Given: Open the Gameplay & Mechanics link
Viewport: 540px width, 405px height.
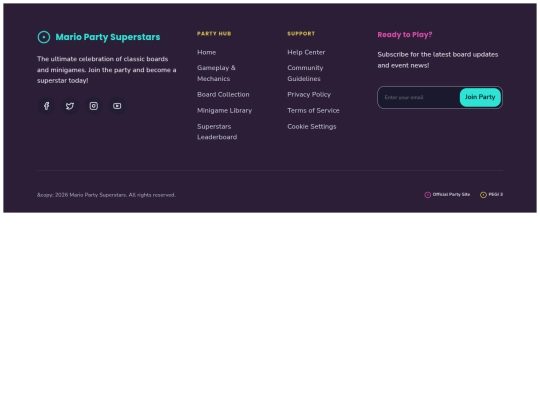Looking at the screenshot, I should (216, 73).
